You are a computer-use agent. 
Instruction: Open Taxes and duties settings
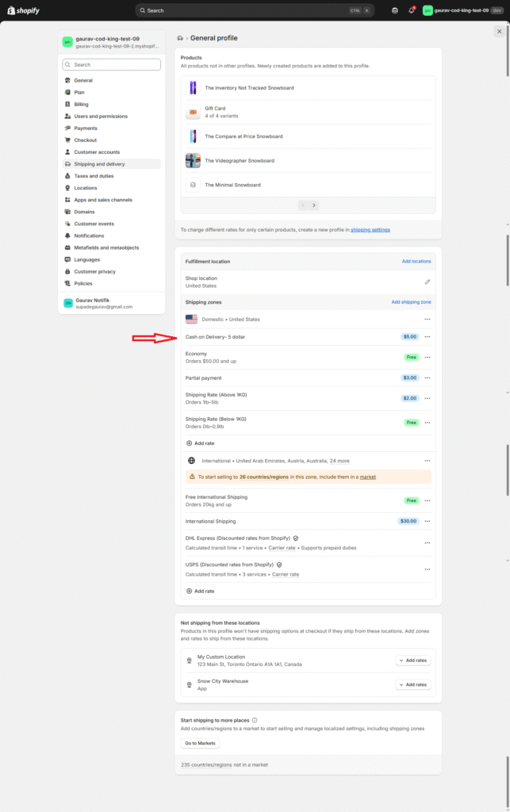click(x=94, y=176)
